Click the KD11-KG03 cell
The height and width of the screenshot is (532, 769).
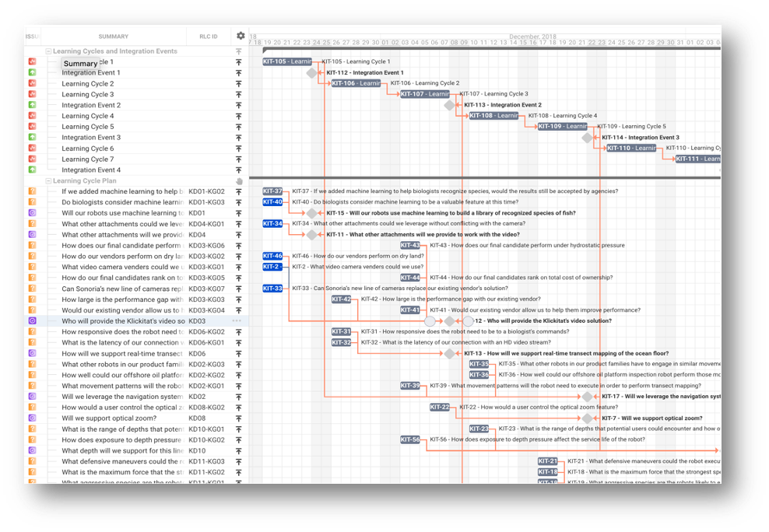point(206,461)
